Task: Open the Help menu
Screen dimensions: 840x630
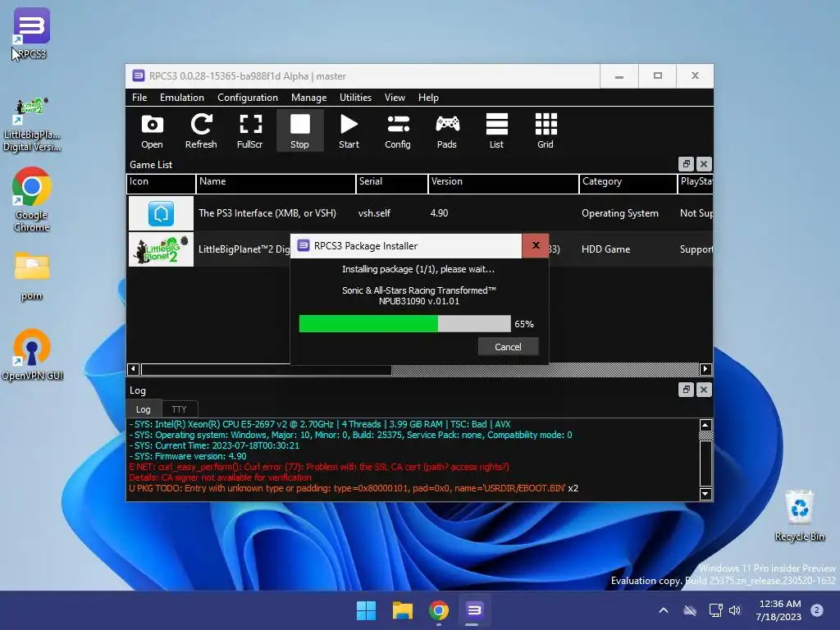Action: tap(428, 98)
